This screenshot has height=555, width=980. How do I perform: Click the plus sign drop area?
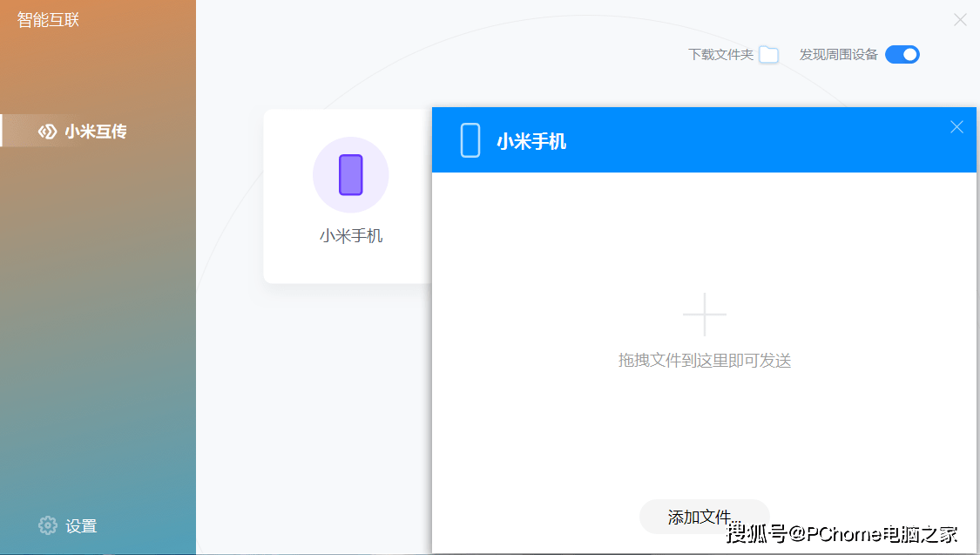(705, 315)
